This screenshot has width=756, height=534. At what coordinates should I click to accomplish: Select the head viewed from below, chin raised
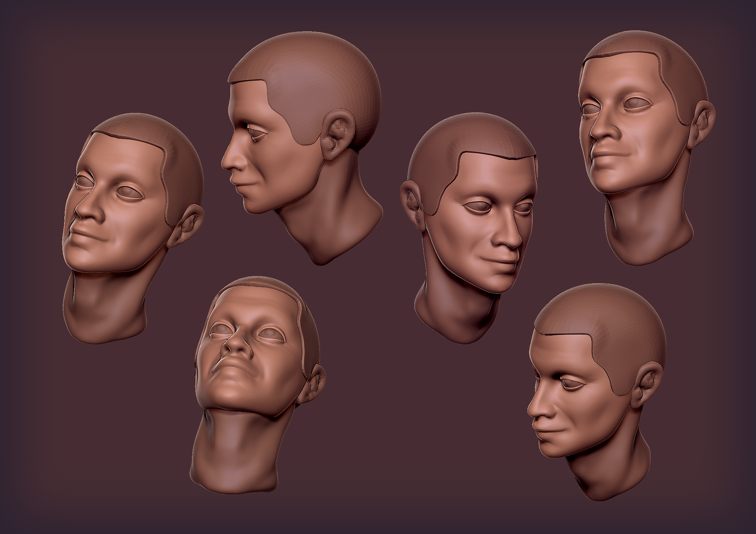coord(258,385)
